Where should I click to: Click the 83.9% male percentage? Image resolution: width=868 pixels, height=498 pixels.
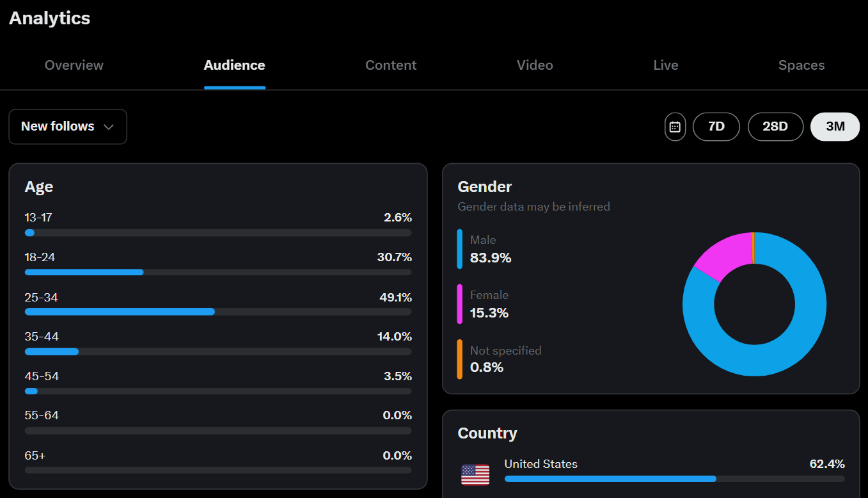point(491,258)
